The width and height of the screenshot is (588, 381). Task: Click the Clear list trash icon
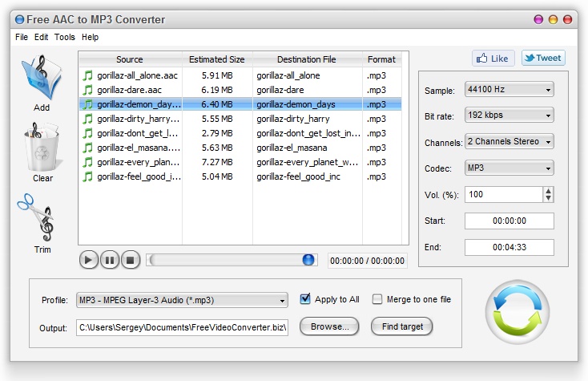click(x=42, y=147)
